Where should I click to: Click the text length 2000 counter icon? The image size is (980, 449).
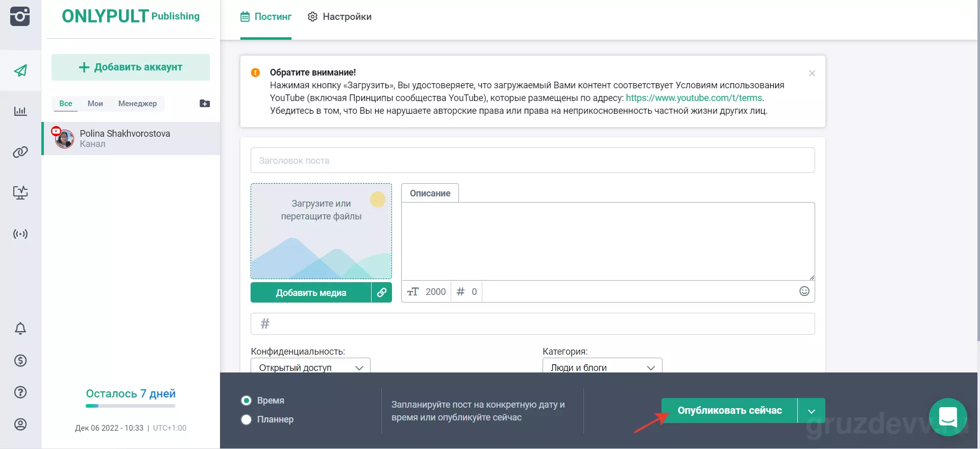click(x=413, y=292)
